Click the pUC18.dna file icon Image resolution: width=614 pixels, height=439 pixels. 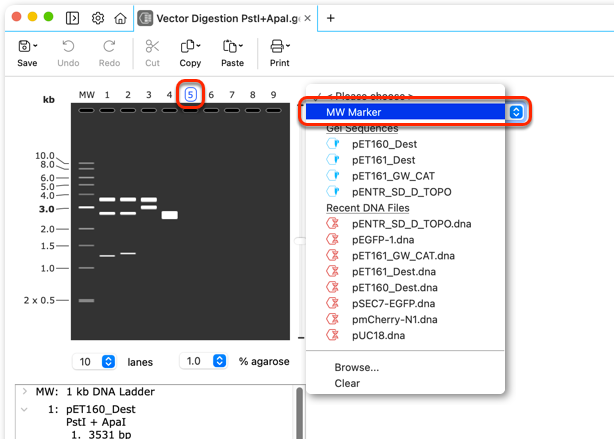click(332, 335)
